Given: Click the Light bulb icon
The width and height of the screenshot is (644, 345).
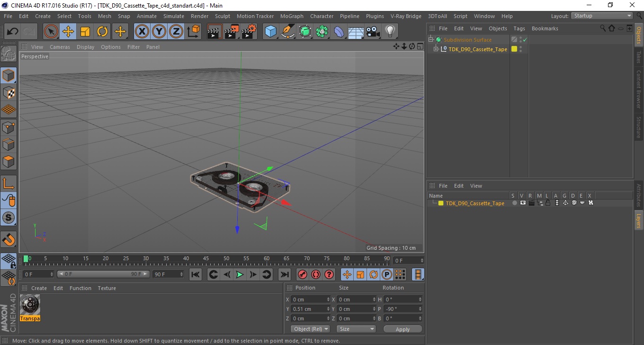Looking at the screenshot, I should coord(390,32).
